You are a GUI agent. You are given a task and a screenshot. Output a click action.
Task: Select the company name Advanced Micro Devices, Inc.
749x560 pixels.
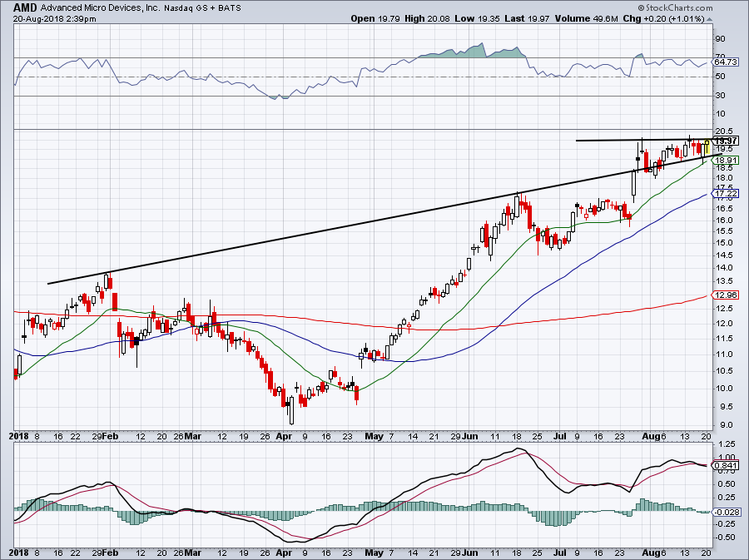pos(100,8)
